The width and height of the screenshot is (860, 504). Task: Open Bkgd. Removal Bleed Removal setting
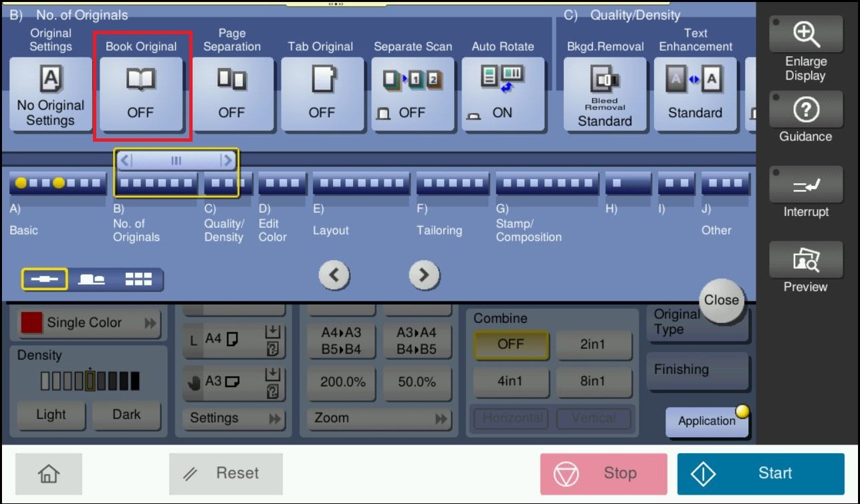605,94
